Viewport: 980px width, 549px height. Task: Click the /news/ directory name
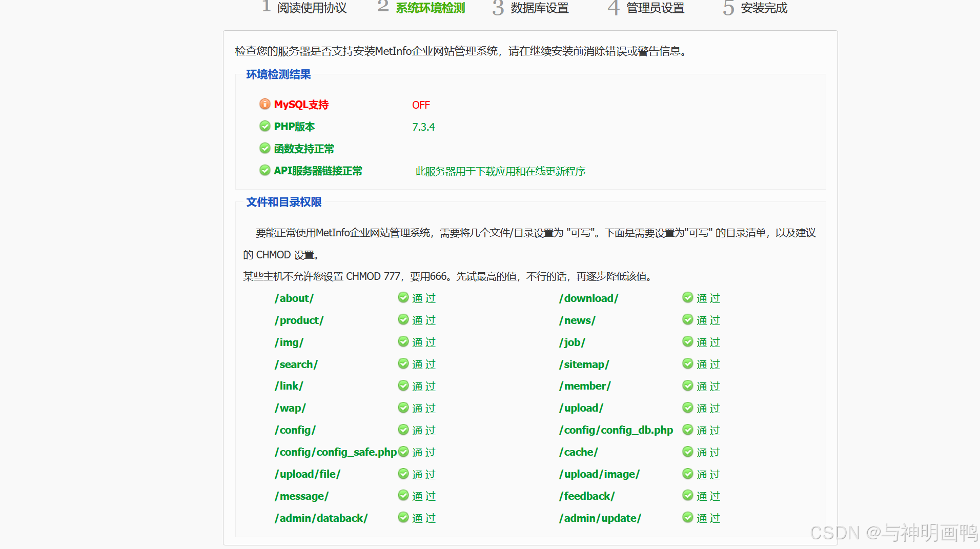pos(577,320)
